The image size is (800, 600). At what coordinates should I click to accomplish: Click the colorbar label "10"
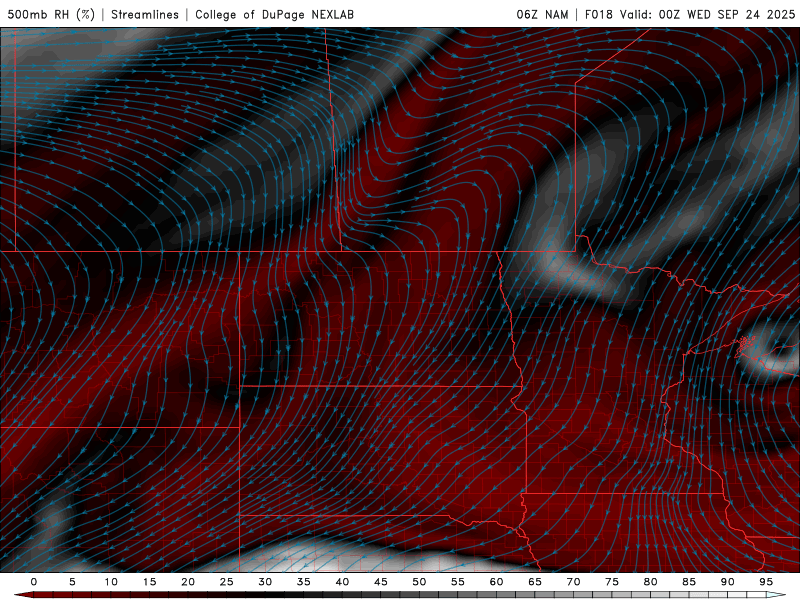[111, 582]
